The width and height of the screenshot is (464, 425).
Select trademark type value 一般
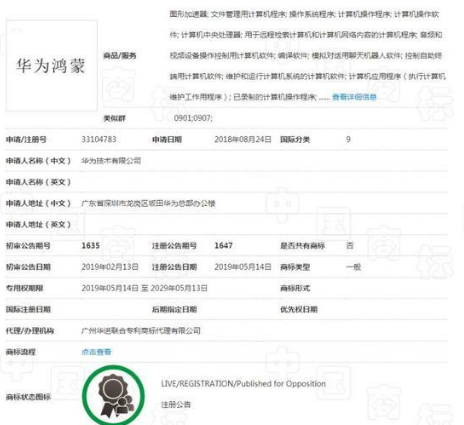point(353,267)
